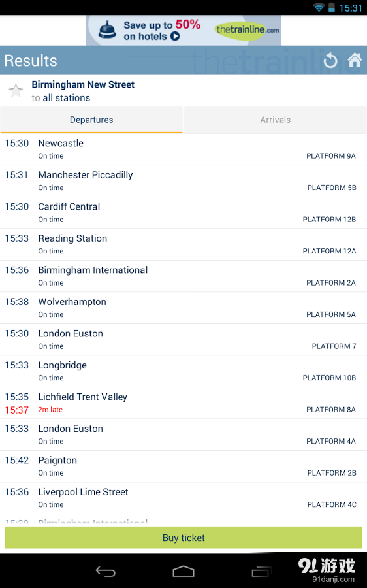Image resolution: width=367 pixels, height=588 pixels.
Task: Select the Cardiff Central departure row
Action: pos(183,212)
